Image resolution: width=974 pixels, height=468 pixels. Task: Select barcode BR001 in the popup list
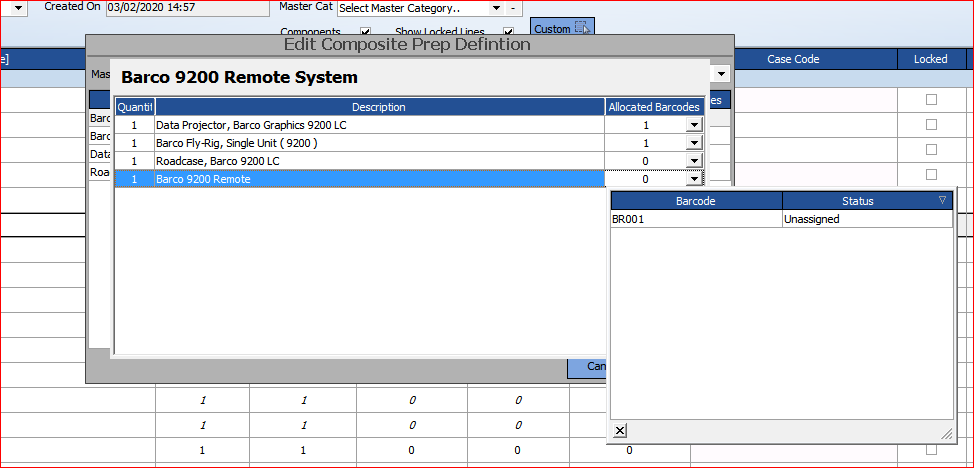pyautogui.click(x=696, y=219)
